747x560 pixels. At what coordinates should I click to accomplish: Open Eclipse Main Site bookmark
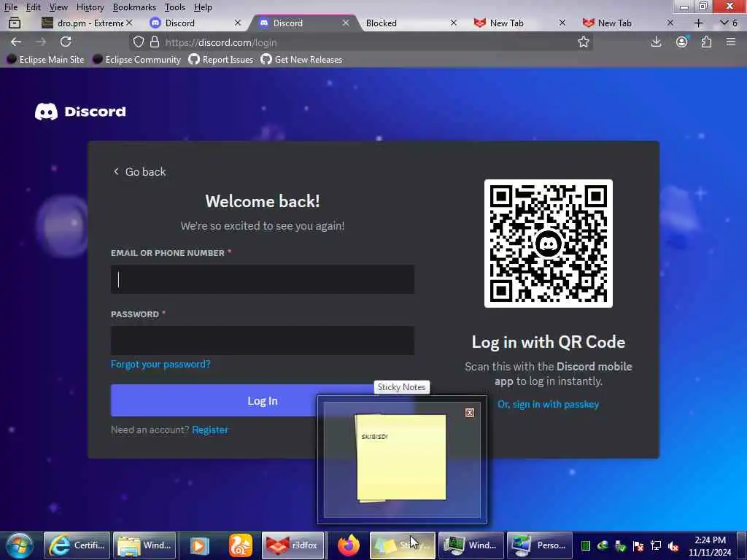(46, 60)
